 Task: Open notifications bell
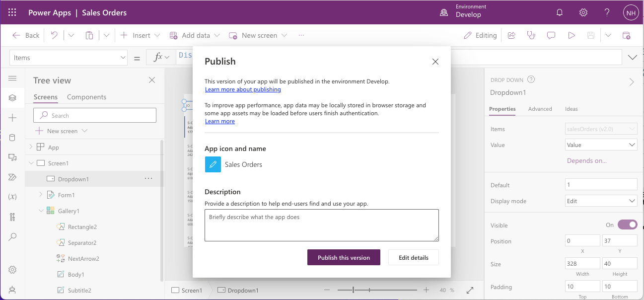click(560, 13)
